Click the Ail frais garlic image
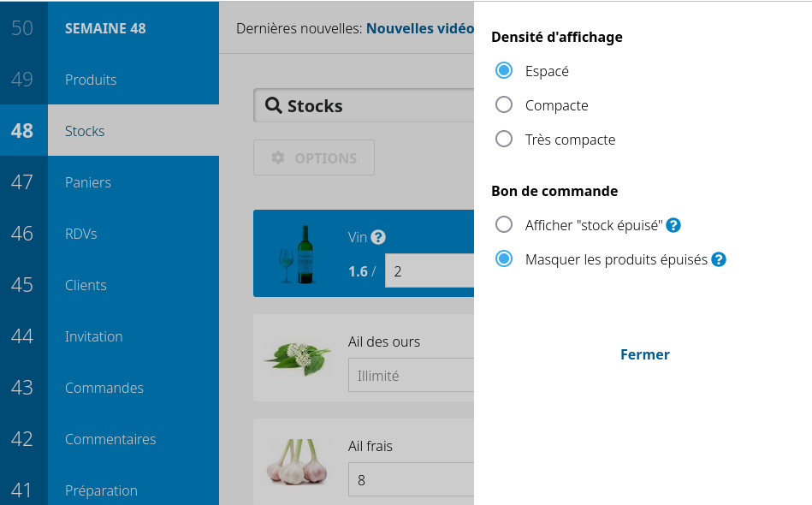Image resolution: width=812 pixels, height=505 pixels. [x=298, y=462]
